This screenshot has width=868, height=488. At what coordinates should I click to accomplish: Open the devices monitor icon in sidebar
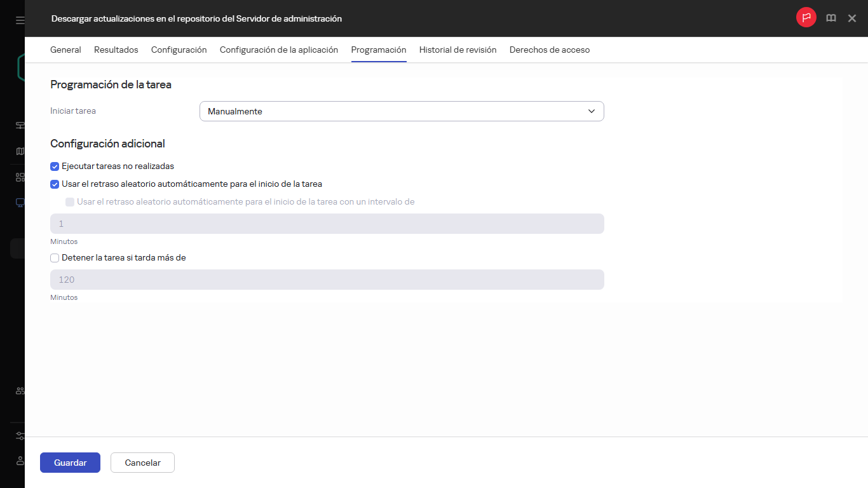point(18,202)
